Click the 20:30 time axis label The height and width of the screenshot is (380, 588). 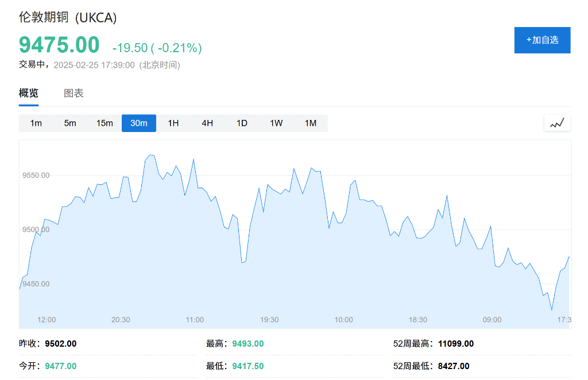point(121,320)
